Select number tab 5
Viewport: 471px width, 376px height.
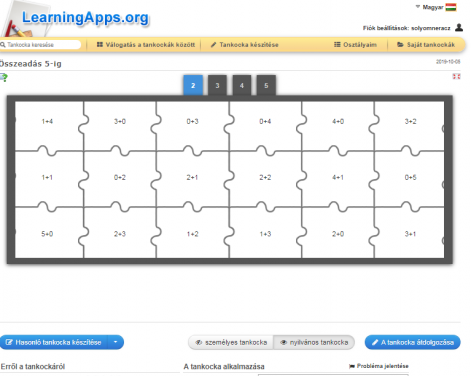click(x=266, y=85)
